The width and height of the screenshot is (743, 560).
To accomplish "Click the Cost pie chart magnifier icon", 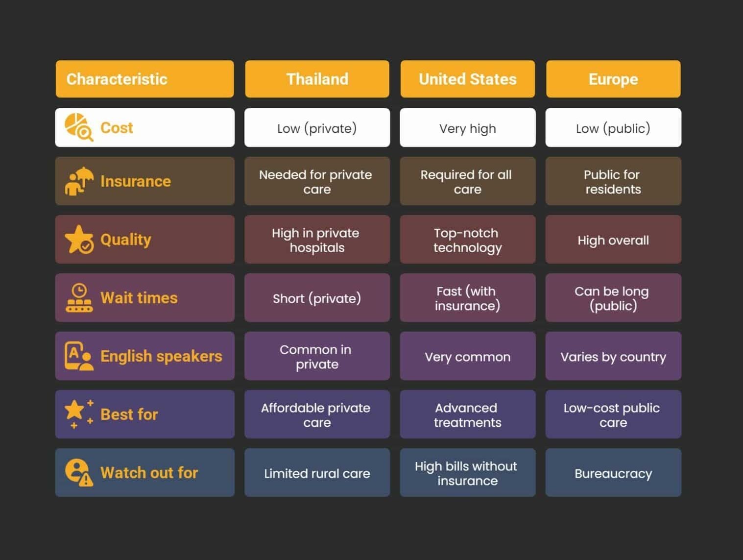I will click(x=79, y=127).
